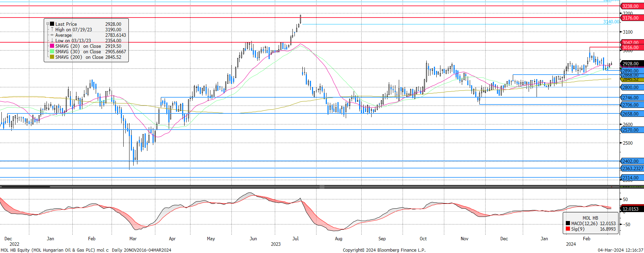Viewport: 644px width, 253px height.
Task: Click legend value 2783.6143
Action: pyautogui.click(x=116, y=35)
